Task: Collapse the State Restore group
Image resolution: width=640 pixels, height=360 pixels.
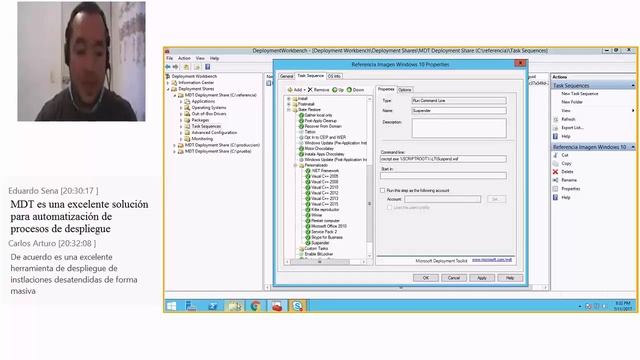Action: (x=289, y=110)
